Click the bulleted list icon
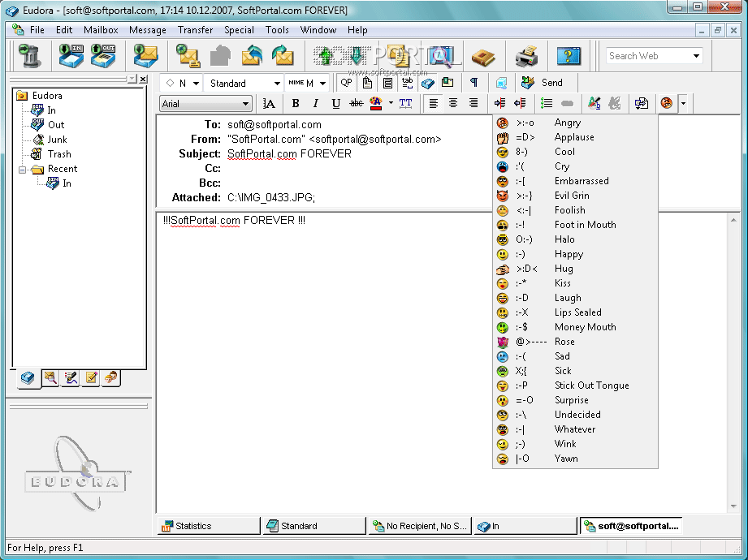The height and width of the screenshot is (560, 748). click(547, 103)
